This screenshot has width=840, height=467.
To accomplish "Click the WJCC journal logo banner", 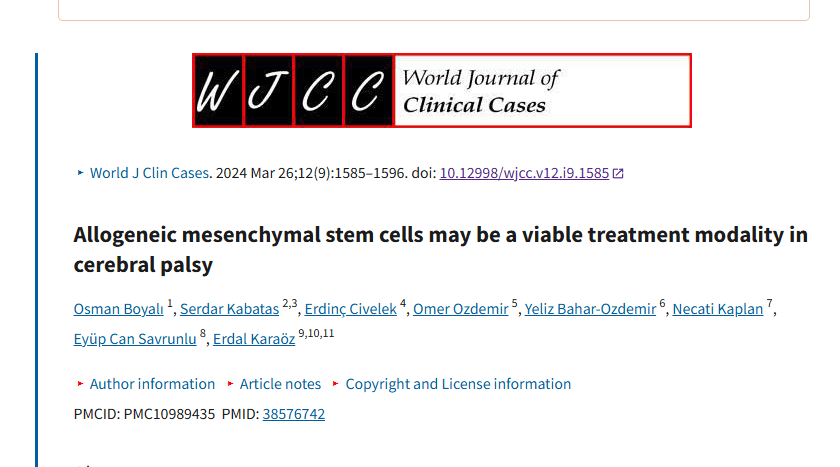I will tap(441, 91).
